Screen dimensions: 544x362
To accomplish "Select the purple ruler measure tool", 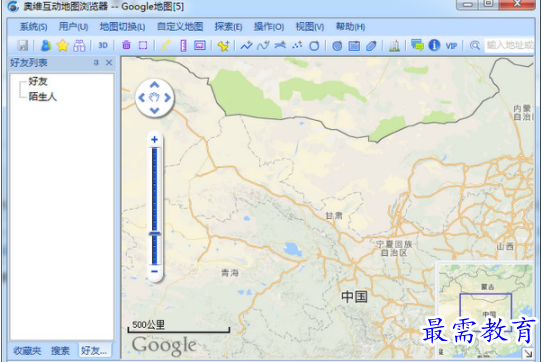I will coord(184,45).
